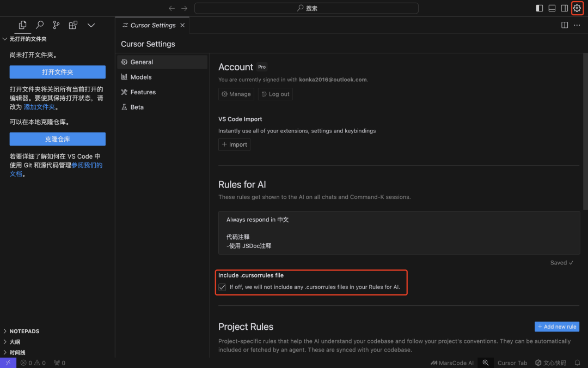Click the notification bell in the status bar

click(578, 363)
